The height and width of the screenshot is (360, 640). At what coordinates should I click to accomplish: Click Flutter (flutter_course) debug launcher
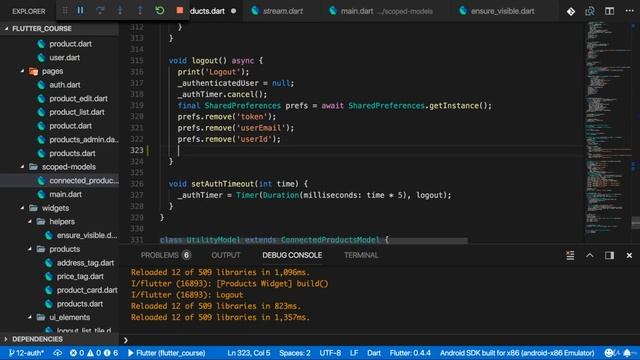tap(166, 353)
